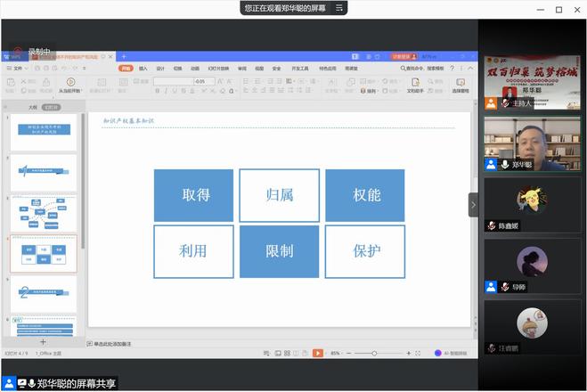The height and width of the screenshot is (392, 587).
Task: Switch sidebar to 大纲 outline view
Action: click(33, 107)
